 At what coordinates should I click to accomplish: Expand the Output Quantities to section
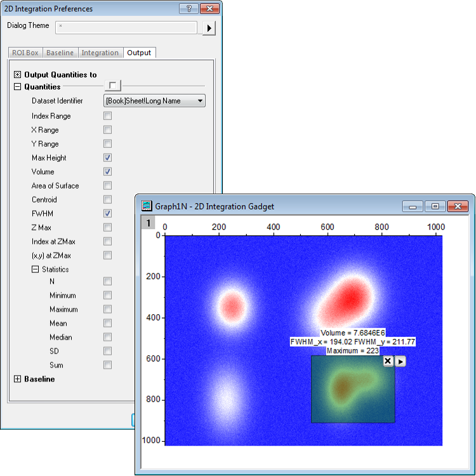[x=18, y=75]
